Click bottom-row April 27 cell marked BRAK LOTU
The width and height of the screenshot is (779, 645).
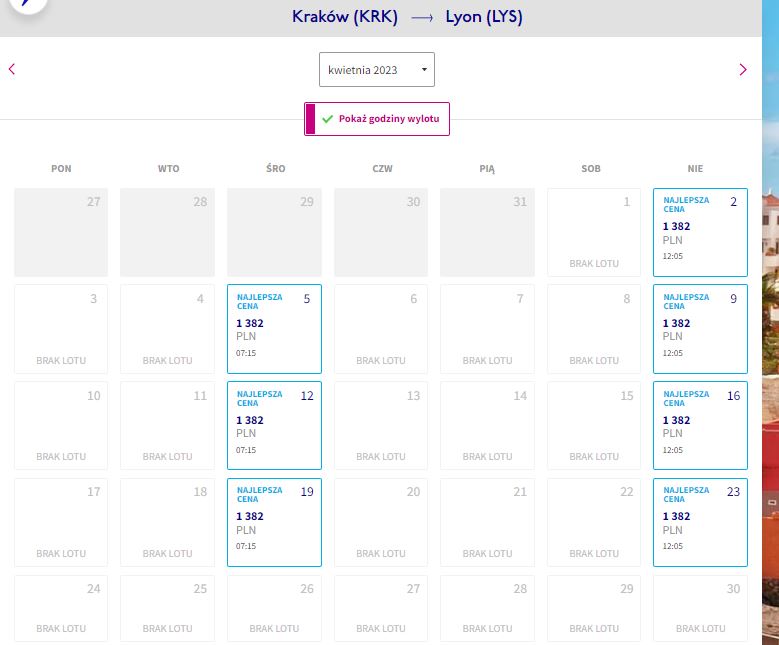pos(381,609)
